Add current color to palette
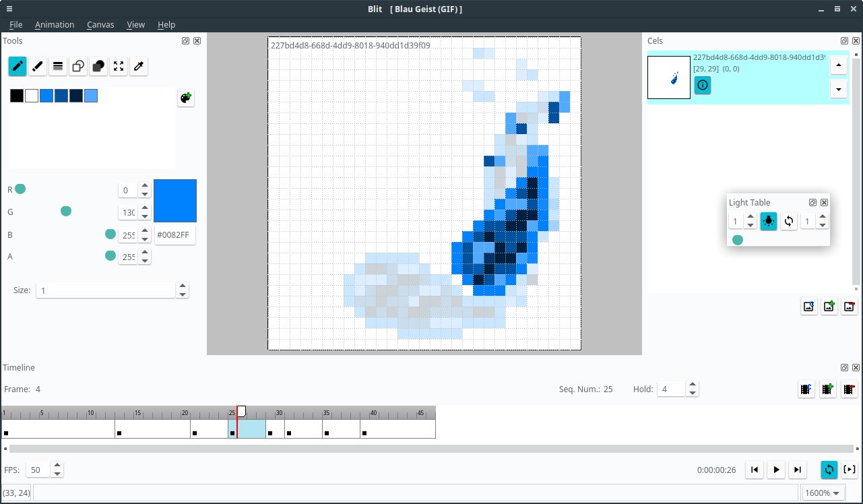 click(x=186, y=98)
